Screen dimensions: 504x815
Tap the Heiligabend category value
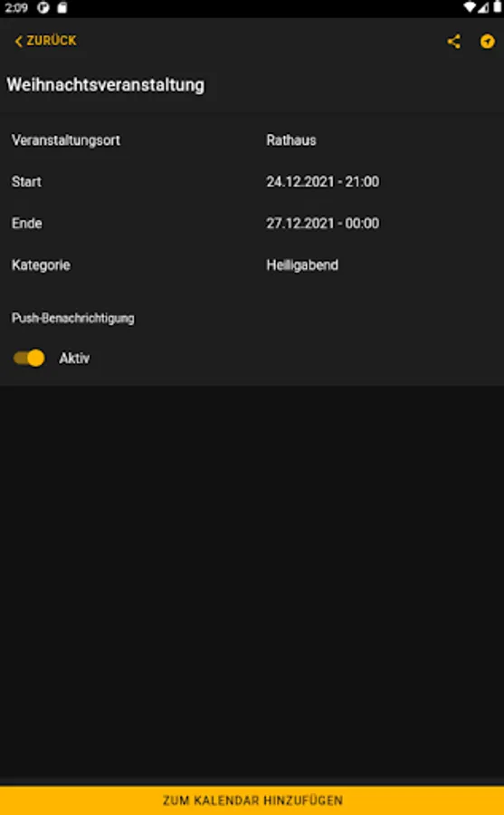[x=302, y=265]
